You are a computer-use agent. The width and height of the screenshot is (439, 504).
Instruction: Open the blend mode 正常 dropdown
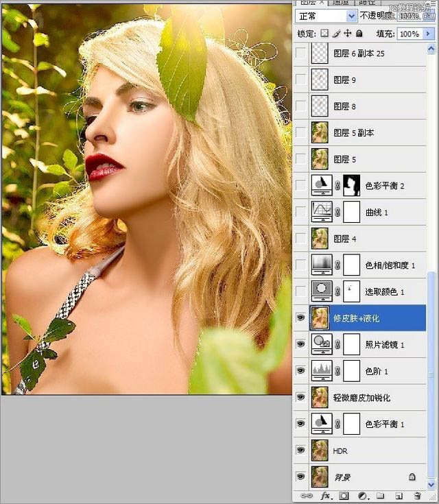[326, 16]
